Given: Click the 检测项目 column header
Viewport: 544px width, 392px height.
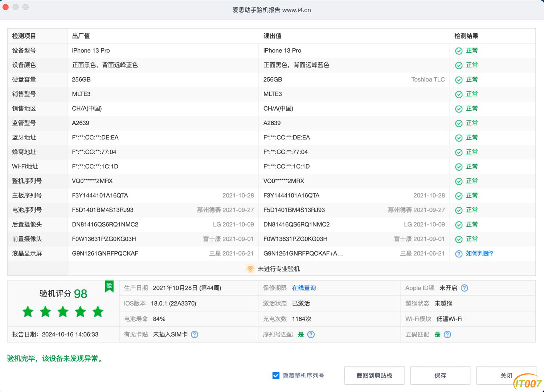Looking at the screenshot, I should click(24, 36).
